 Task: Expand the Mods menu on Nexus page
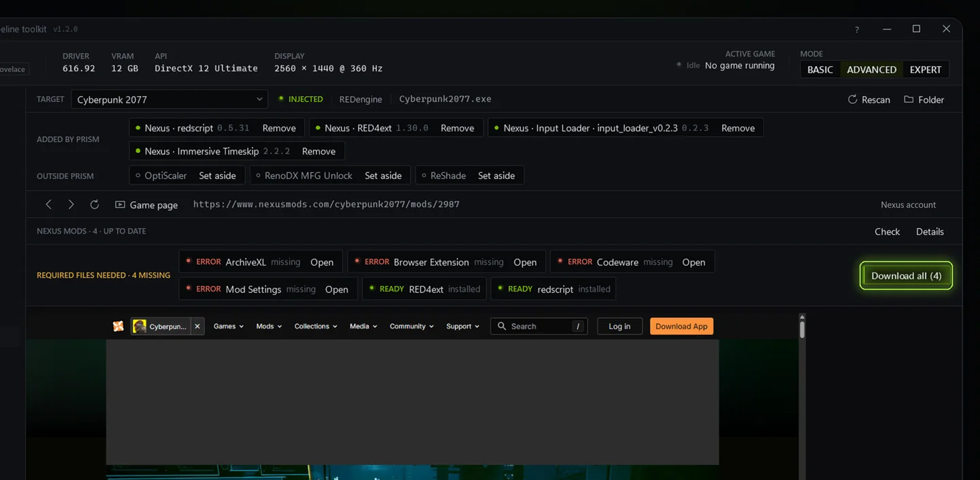click(269, 326)
